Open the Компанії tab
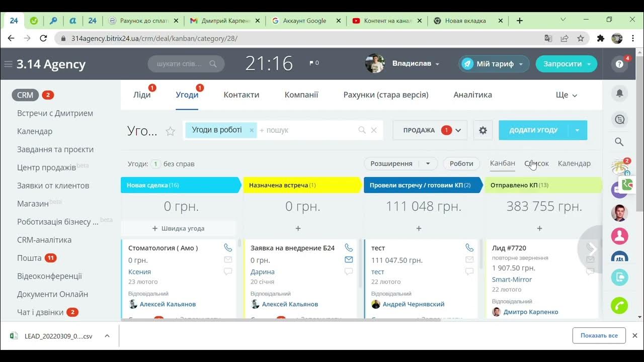This screenshot has height=362, width=644. [301, 95]
